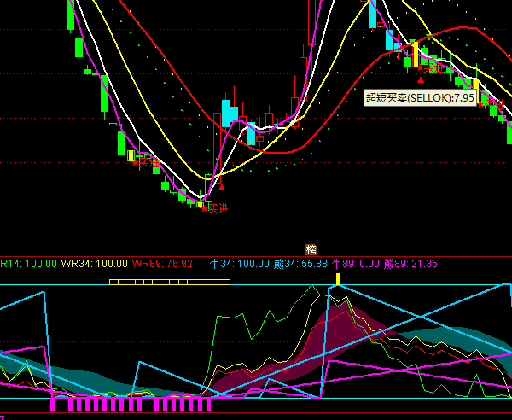Image resolution: width=512 pixels, height=420 pixels.
Task: Click the large cyan candlestick after the buy signal
Action: coord(226,112)
